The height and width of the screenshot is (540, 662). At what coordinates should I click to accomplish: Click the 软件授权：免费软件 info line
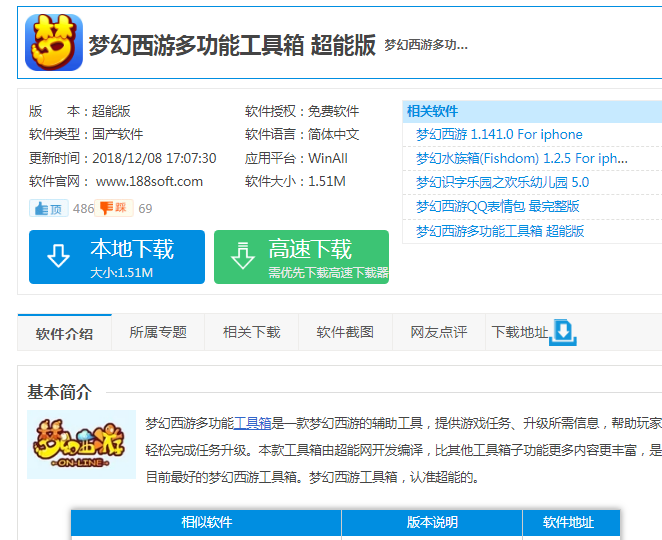(302, 111)
